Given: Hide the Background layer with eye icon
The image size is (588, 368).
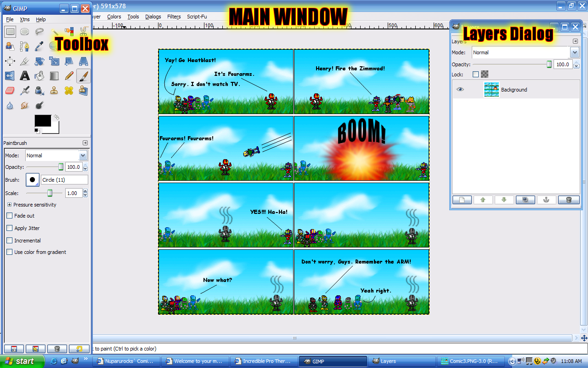Looking at the screenshot, I should click(460, 90).
